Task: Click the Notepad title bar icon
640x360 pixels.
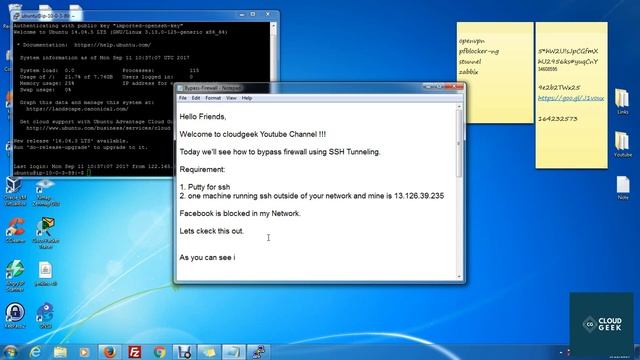Action: tap(180, 88)
